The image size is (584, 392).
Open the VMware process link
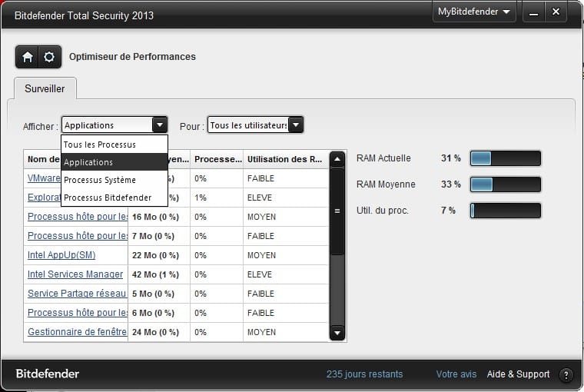(44, 178)
